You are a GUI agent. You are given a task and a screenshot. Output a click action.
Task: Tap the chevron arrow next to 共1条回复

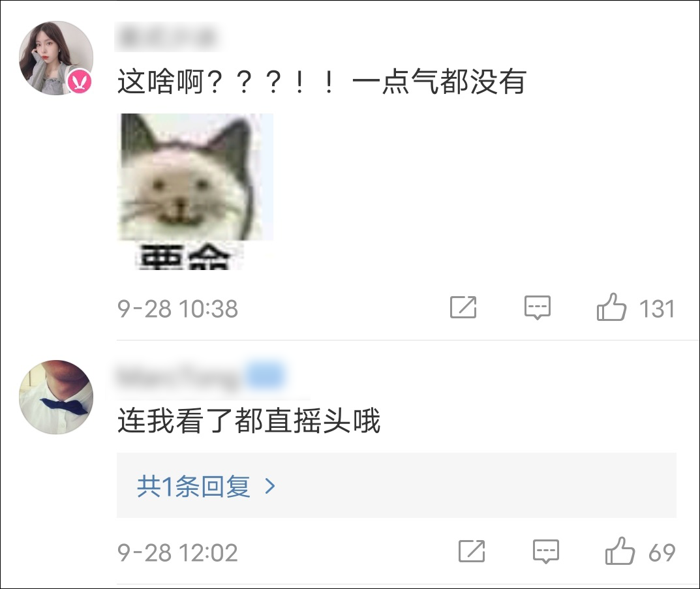pyautogui.click(x=269, y=486)
